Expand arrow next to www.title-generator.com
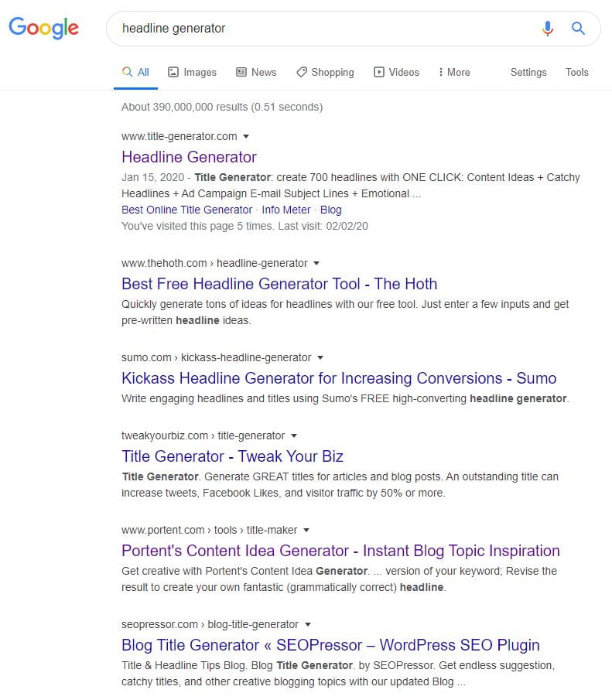The image size is (612, 700). tap(246, 137)
